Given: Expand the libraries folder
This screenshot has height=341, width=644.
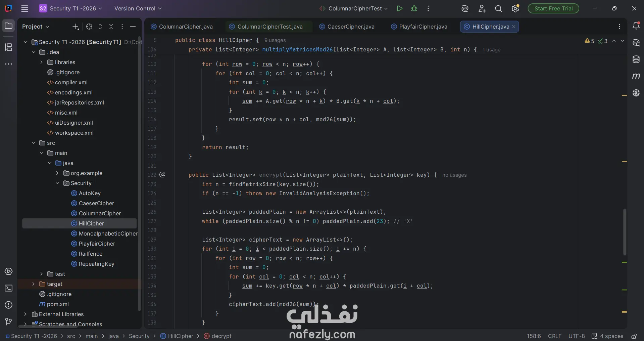Looking at the screenshot, I should point(42,62).
